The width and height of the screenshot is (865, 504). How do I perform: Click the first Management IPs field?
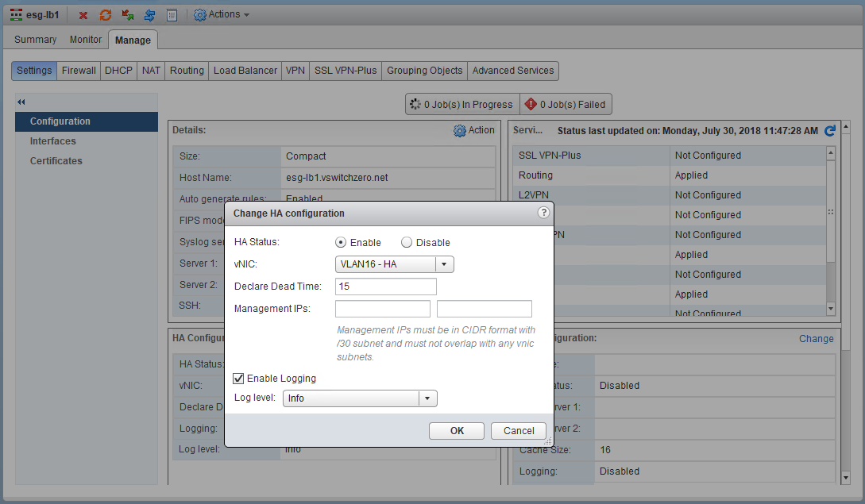point(383,309)
